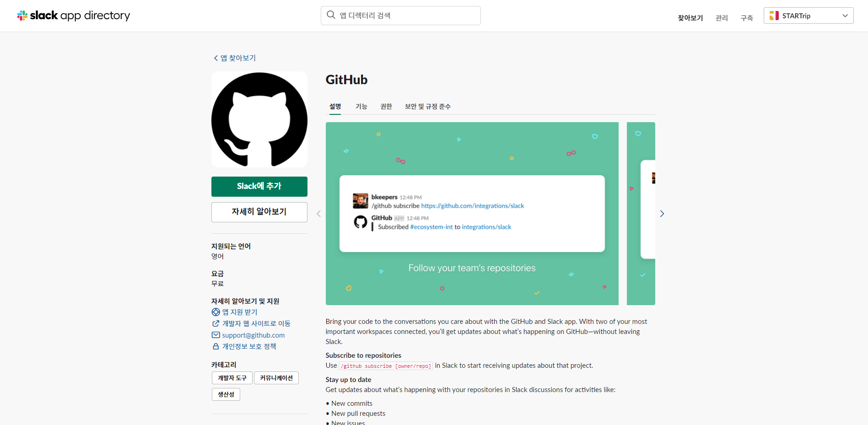Click the Subscribe to repositories heading

click(363, 355)
